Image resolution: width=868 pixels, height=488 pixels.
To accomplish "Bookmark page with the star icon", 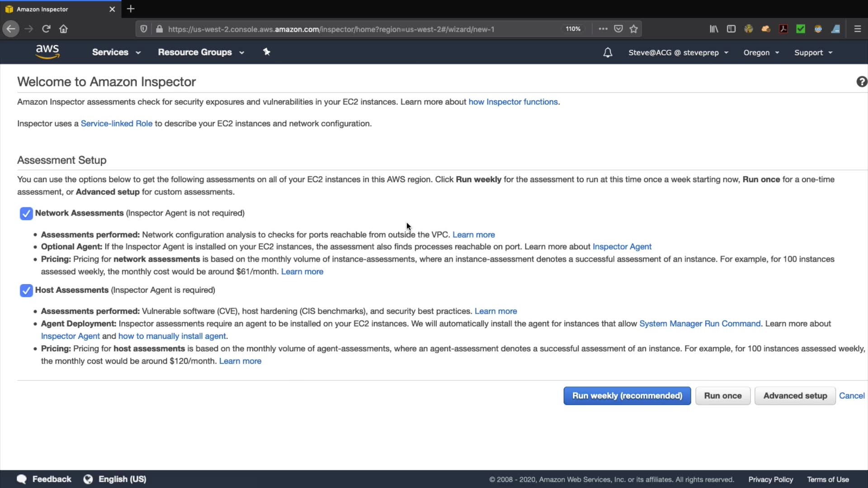I will click(634, 29).
